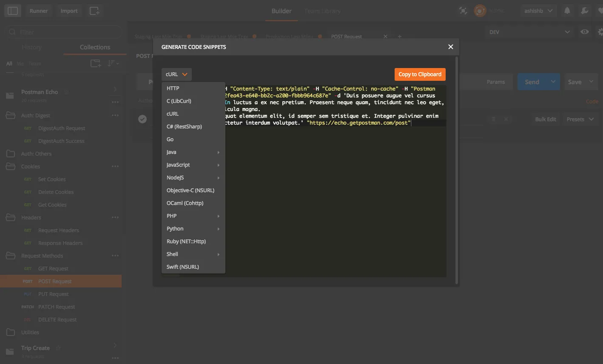Screen dimensions: 603x364
Task: Open the Send button dropdown arrow
Action: 553,82
